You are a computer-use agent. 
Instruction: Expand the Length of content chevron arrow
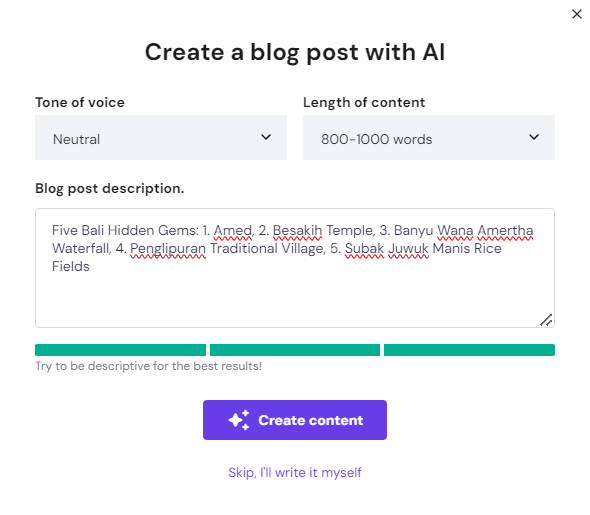tap(534, 137)
